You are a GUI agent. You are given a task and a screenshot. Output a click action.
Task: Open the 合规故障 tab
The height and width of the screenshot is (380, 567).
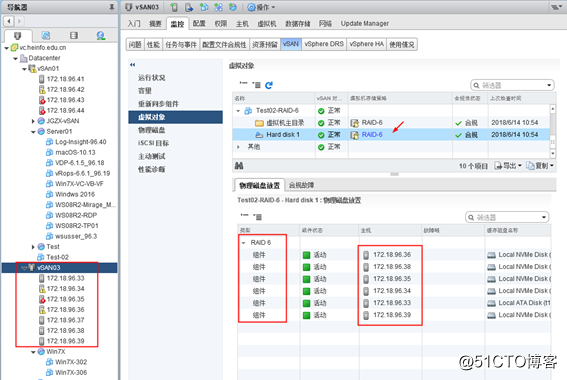[x=301, y=185]
